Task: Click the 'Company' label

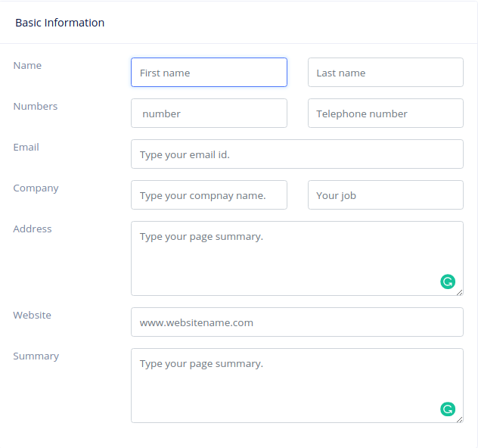Action: tap(36, 188)
